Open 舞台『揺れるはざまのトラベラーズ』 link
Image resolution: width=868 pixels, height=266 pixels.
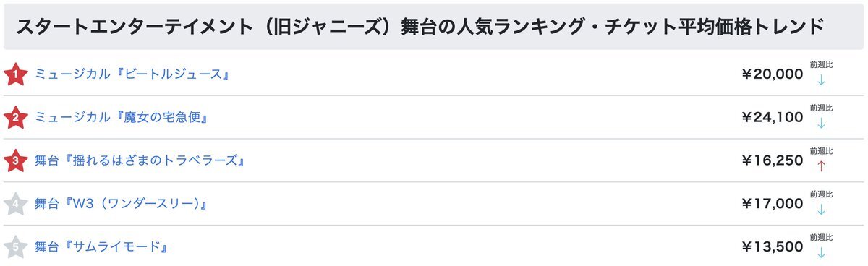coord(139,160)
